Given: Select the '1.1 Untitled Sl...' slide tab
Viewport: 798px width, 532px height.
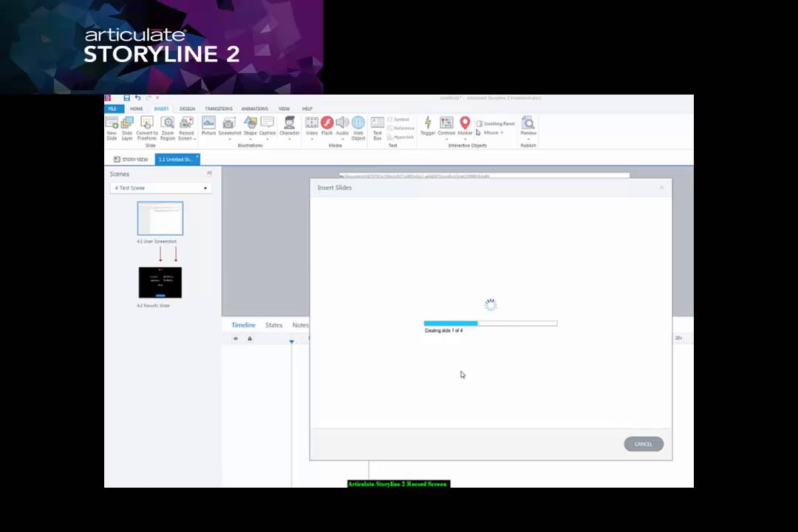Looking at the screenshot, I should point(176,160).
